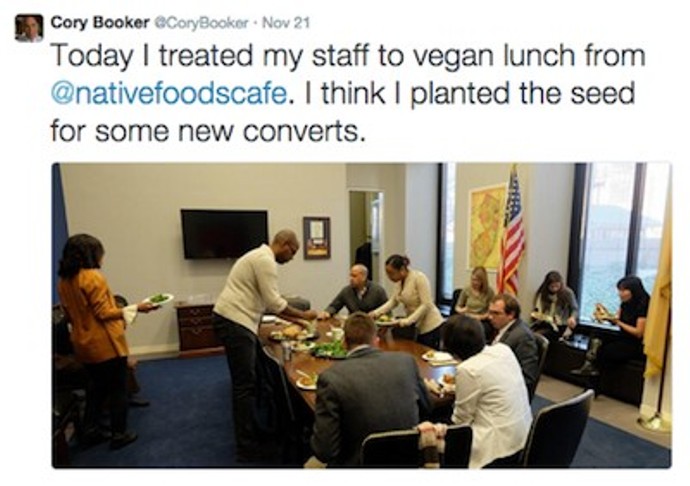Click the small framed picture beside the TV

pyautogui.click(x=316, y=237)
